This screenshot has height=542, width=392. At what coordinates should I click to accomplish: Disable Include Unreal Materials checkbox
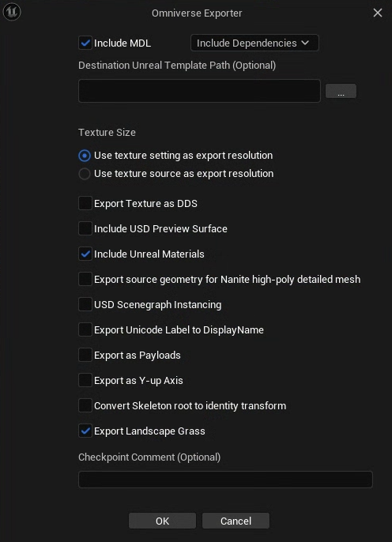click(85, 254)
